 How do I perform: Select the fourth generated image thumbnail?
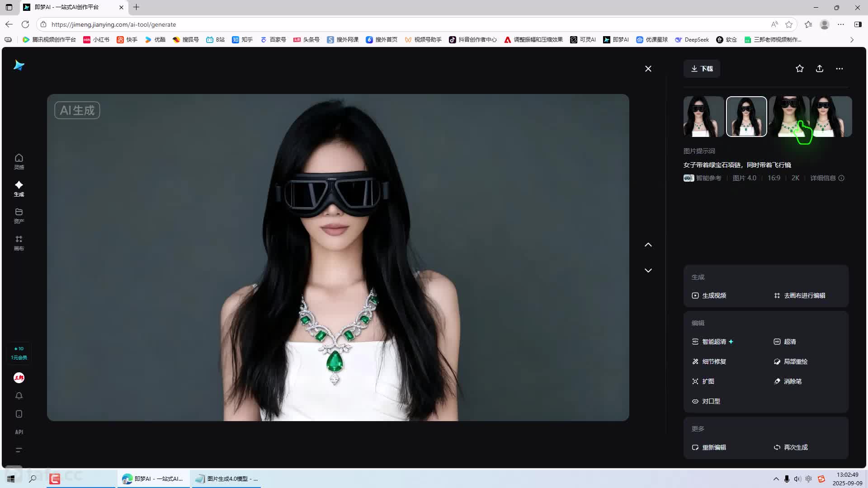832,117
